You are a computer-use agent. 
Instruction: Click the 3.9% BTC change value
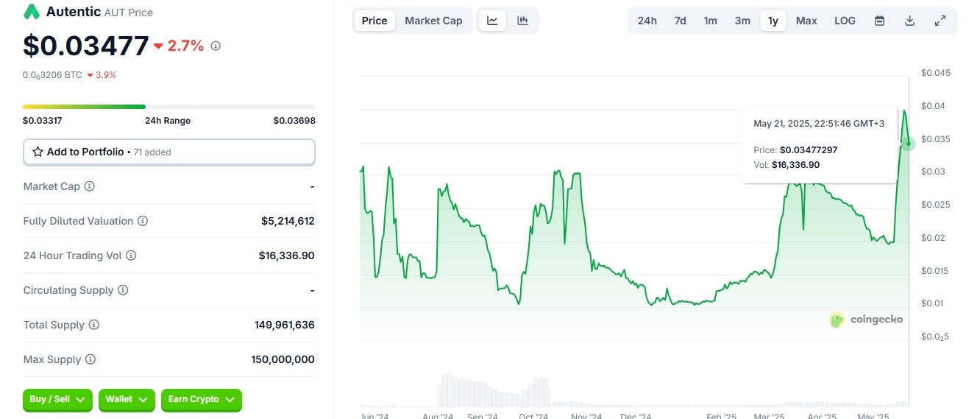tap(106, 74)
